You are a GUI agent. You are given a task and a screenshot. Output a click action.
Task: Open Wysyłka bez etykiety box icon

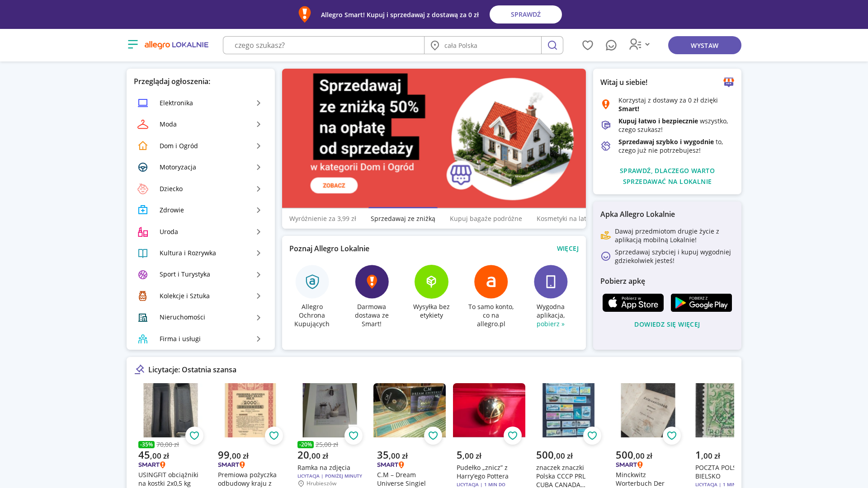(431, 282)
